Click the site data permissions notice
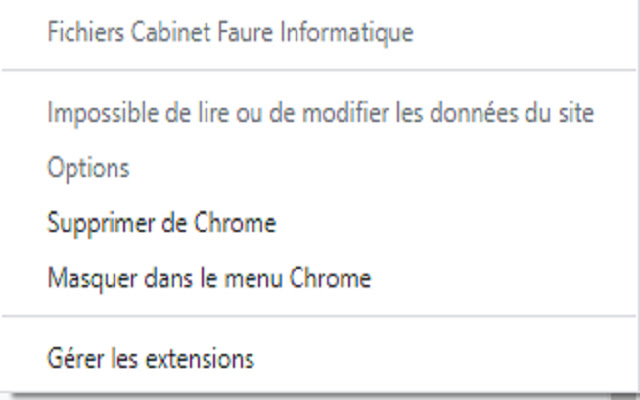 (x=320, y=113)
